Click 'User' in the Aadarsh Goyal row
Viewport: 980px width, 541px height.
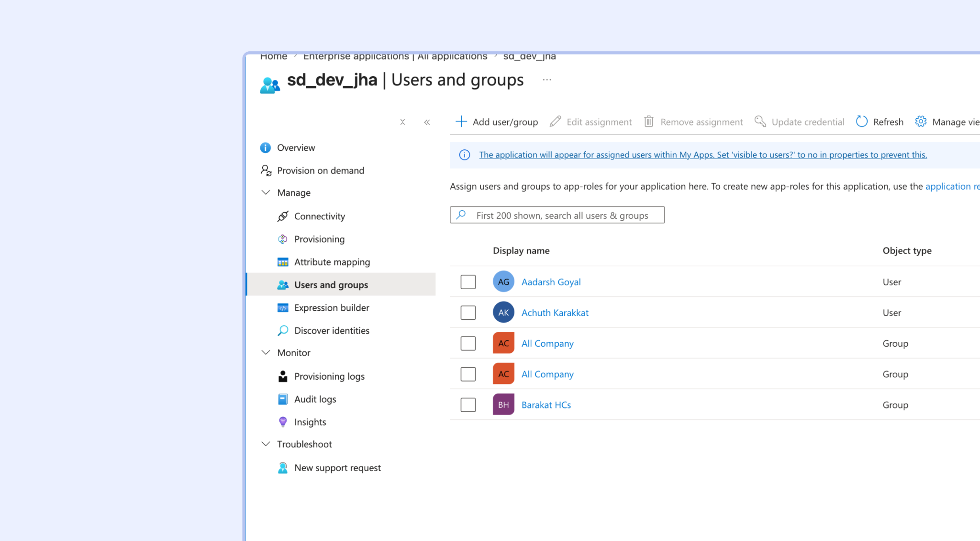[891, 282]
